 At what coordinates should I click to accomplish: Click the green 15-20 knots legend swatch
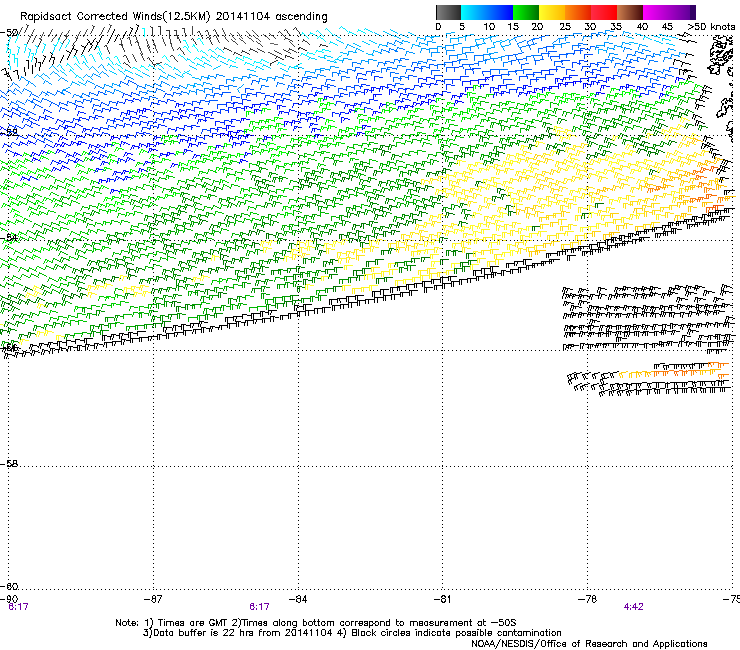point(526,12)
